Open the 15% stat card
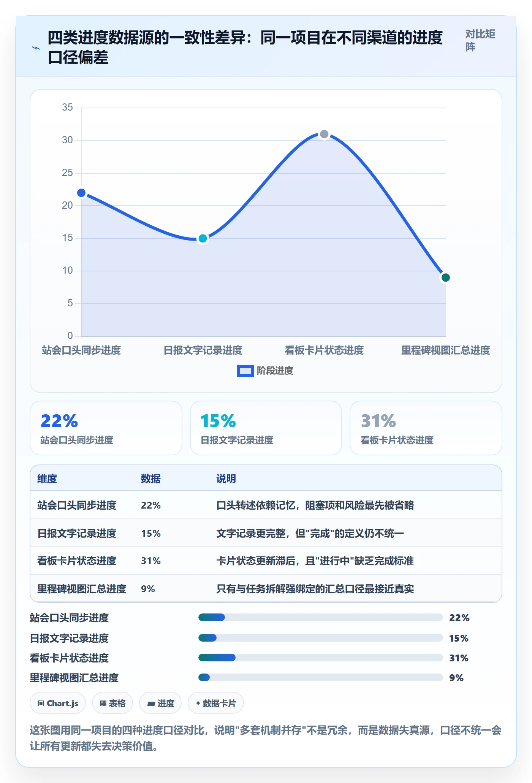 pyautogui.click(x=266, y=428)
